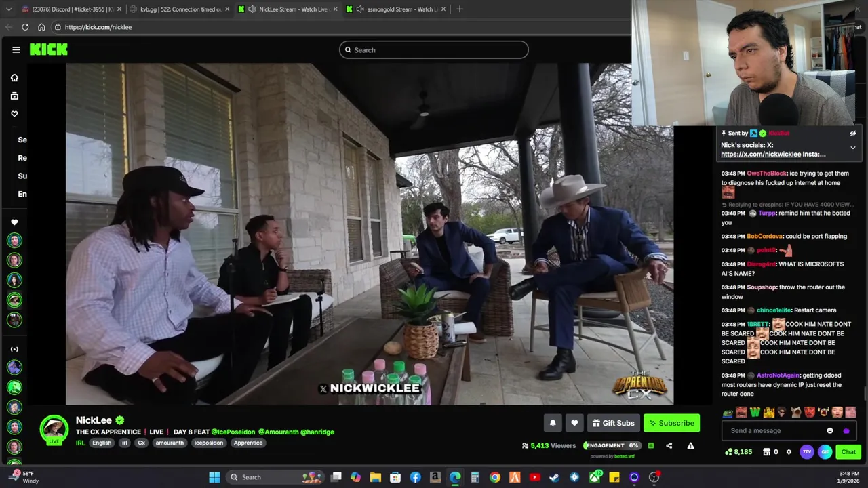
Task: Select the Apprentice tag
Action: 248,443
